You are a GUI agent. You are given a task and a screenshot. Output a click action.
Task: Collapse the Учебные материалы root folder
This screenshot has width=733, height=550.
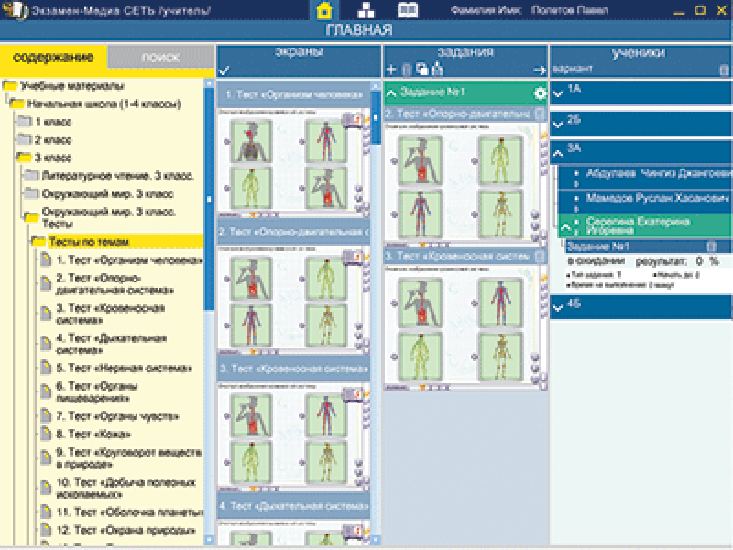point(10,86)
